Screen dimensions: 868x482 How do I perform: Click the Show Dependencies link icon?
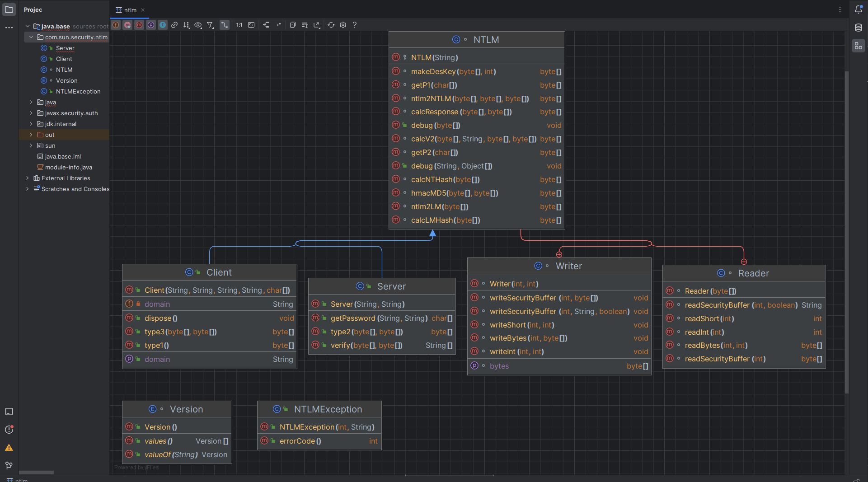coord(174,25)
